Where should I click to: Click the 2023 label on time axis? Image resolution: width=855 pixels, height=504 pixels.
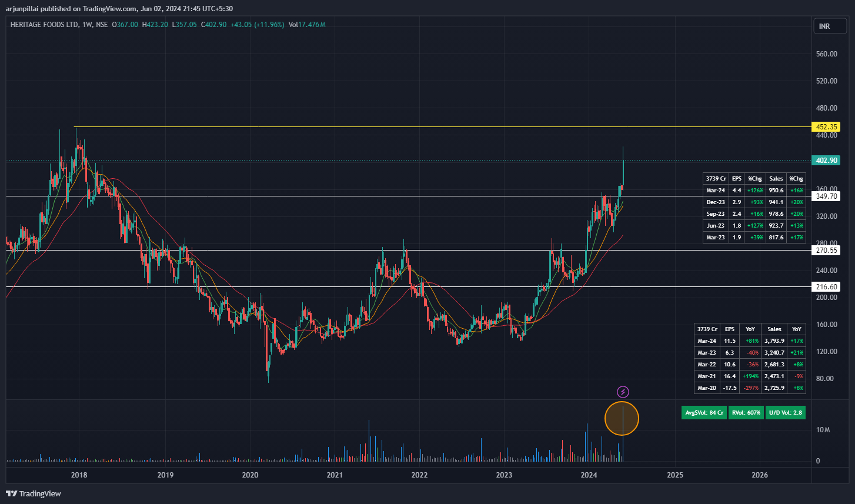[504, 475]
